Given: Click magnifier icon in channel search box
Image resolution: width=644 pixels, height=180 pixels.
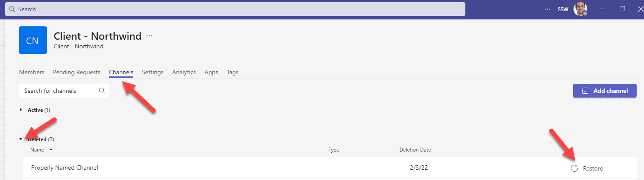Looking at the screenshot, I should coord(102,91).
